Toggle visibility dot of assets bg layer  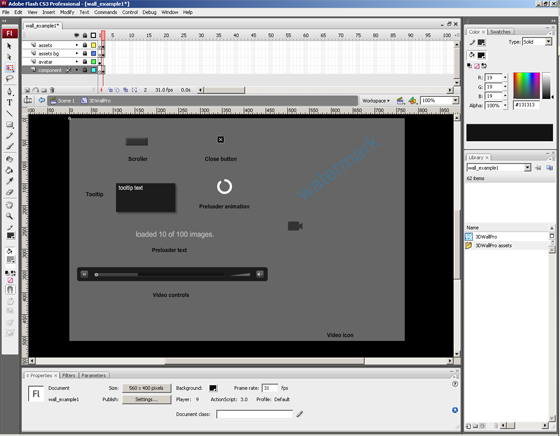(x=76, y=53)
